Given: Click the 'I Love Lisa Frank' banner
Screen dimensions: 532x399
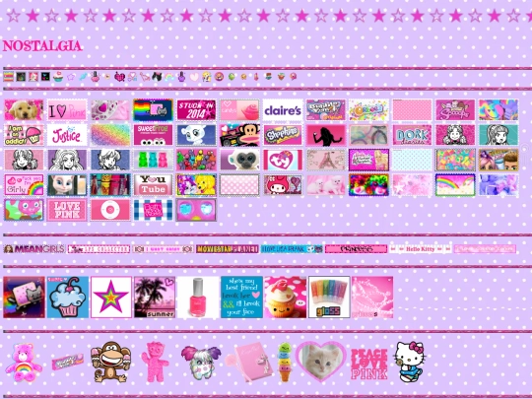Looking at the screenshot, I should pyautogui.click(x=292, y=249).
